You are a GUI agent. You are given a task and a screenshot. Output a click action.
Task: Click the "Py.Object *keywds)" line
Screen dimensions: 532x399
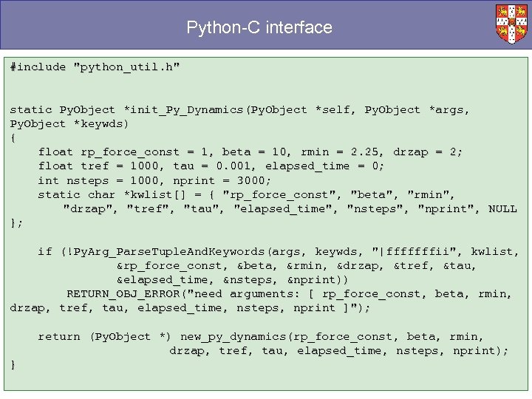click(69, 124)
